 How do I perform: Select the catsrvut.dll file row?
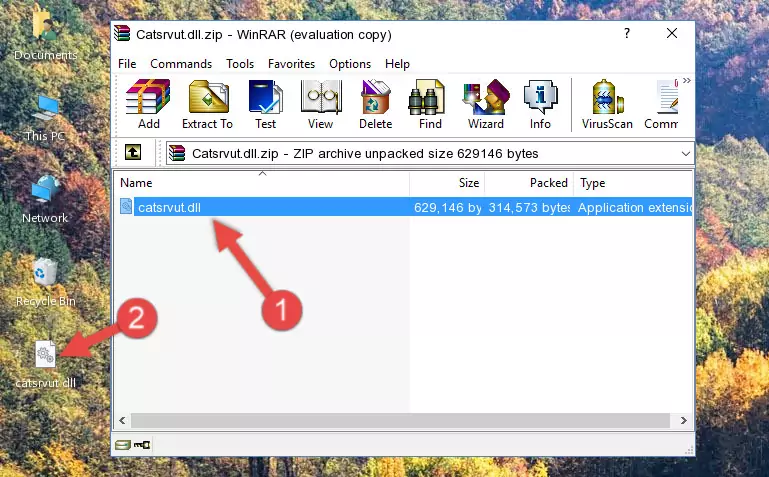[405, 207]
